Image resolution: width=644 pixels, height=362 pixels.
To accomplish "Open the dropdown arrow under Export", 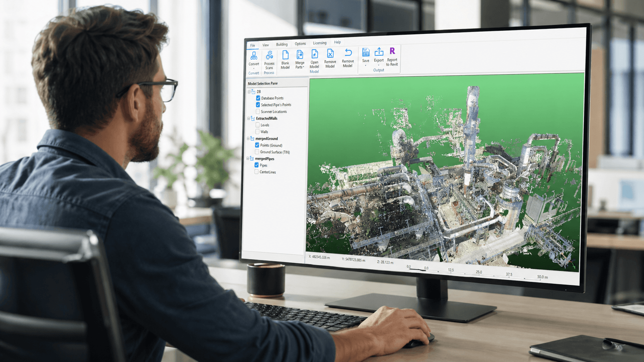I will coord(379,65).
